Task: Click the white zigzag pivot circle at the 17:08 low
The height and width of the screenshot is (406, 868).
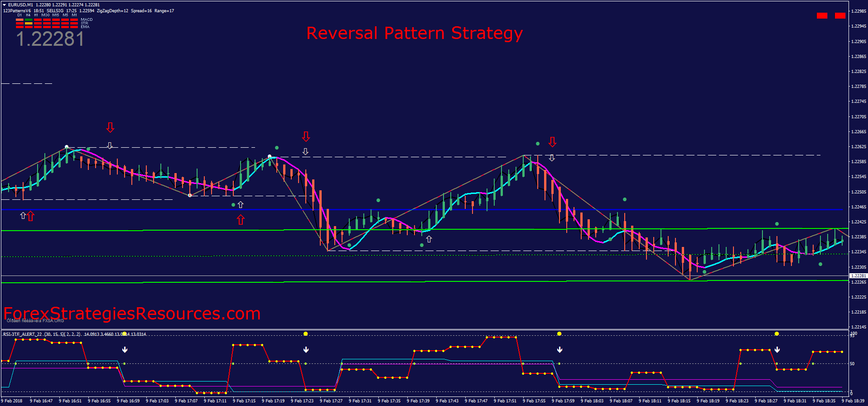Action: (x=190, y=195)
